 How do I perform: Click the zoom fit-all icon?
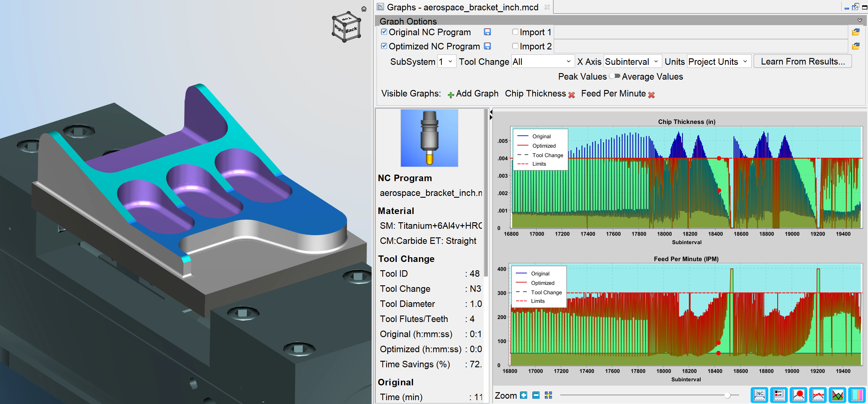[548, 395]
